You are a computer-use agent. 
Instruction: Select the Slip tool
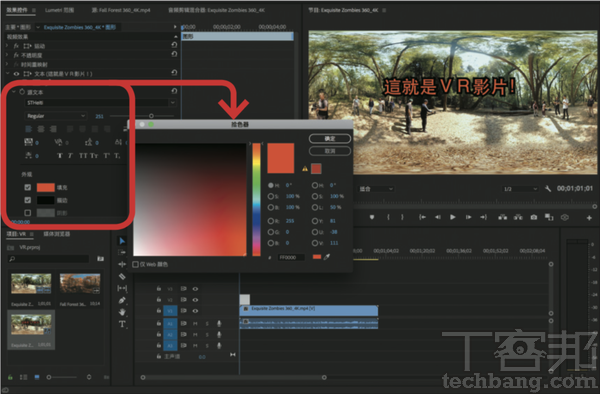pyautogui.click(x=122, y=288)
